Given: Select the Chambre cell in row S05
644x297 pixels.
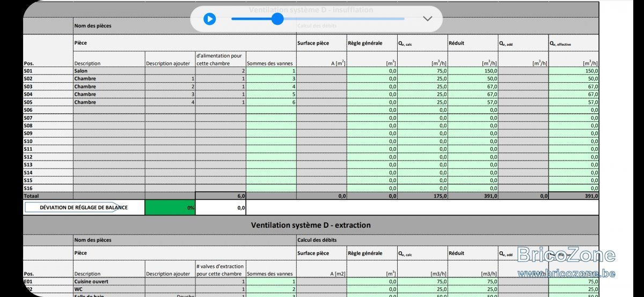Looking at the screenshot, I should tap(109, 102).
